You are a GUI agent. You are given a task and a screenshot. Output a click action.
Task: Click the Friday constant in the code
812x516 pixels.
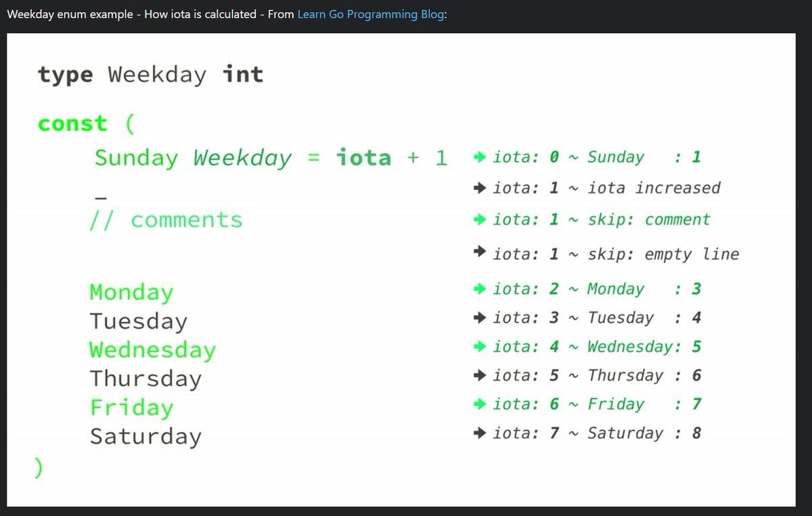pos(131,408)
